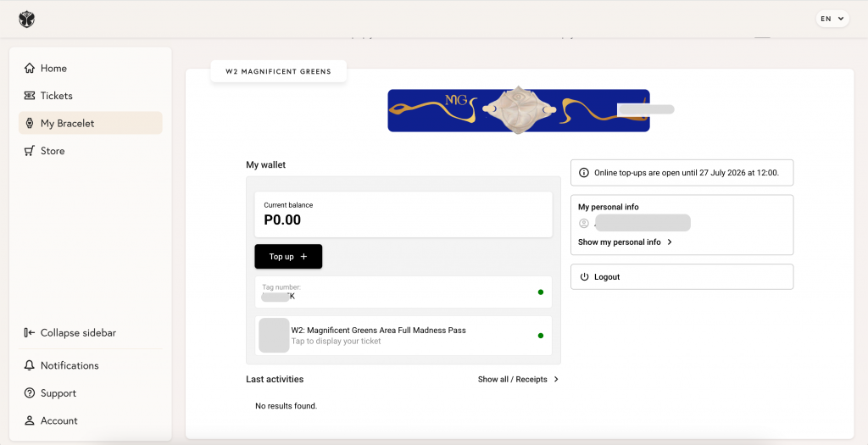Click the chevron next to Receipts
Screen dimensions: 868x445
556,379
